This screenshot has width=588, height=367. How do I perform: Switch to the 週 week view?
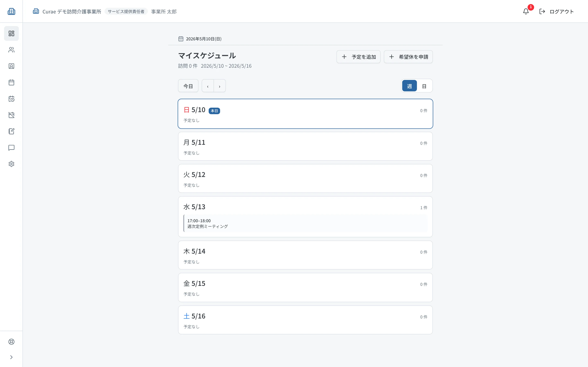tap(409, 86)
